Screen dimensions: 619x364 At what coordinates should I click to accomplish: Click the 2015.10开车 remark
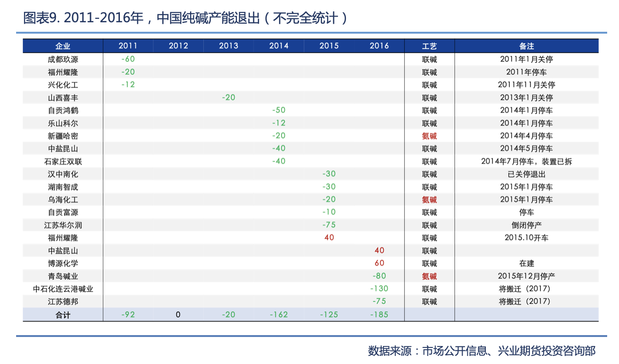pos(526,238)
